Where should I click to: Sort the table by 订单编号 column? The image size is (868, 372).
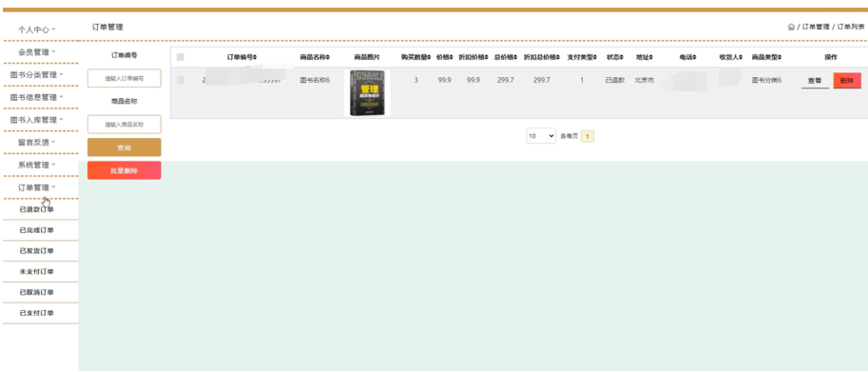coord(241,57)
